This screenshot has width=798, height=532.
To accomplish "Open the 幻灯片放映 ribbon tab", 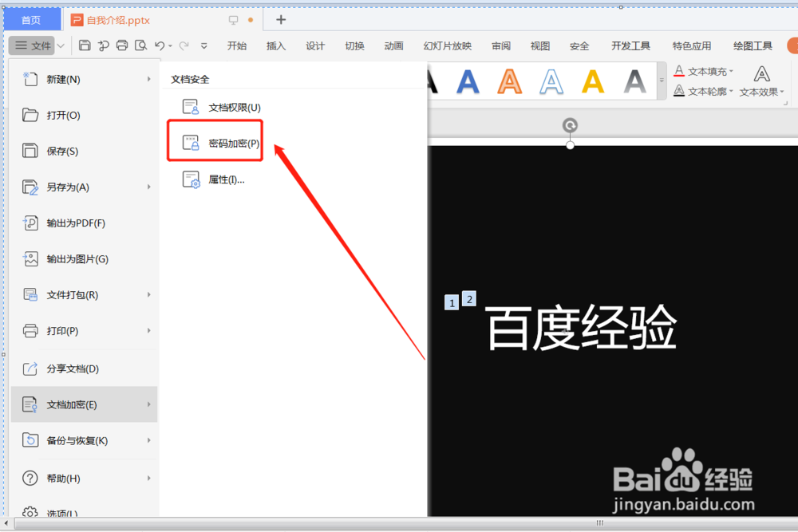I will point(448,45).
